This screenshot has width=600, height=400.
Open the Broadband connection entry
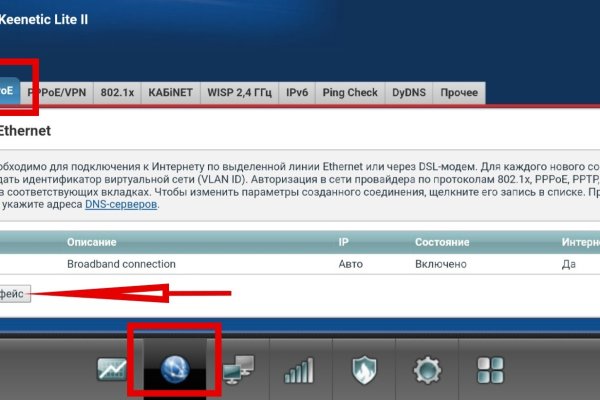120,264
